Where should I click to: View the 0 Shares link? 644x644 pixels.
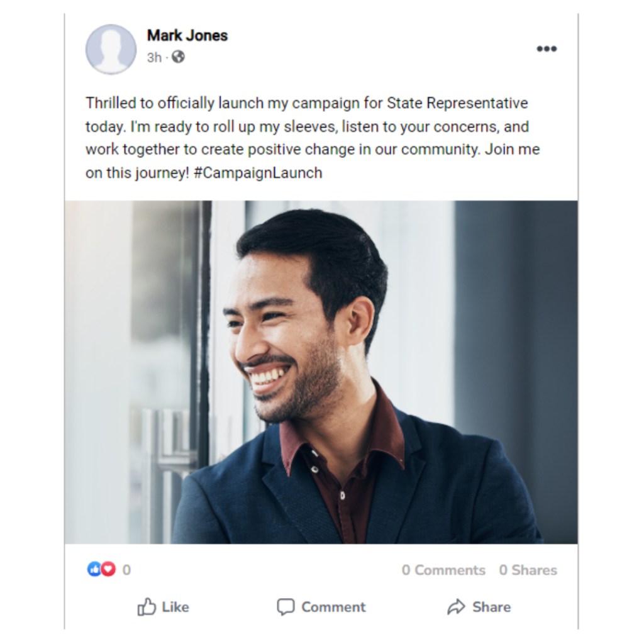pyautogui.click(x=528, y=570)
